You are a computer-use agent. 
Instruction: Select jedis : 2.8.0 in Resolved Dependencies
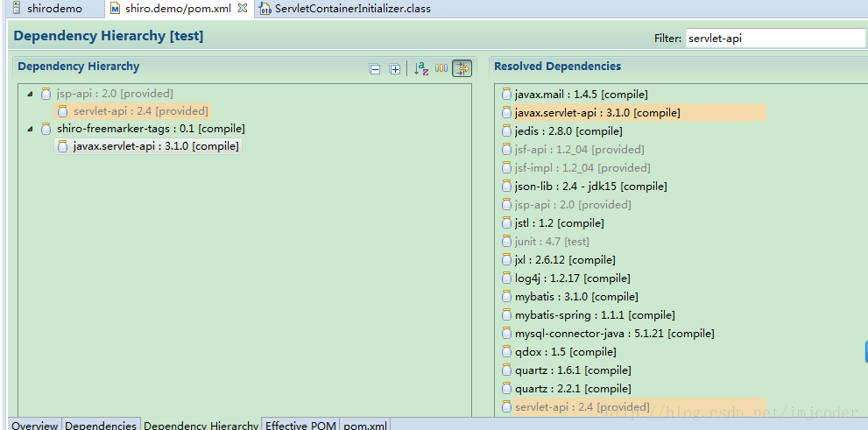click(x=568, y=131)
